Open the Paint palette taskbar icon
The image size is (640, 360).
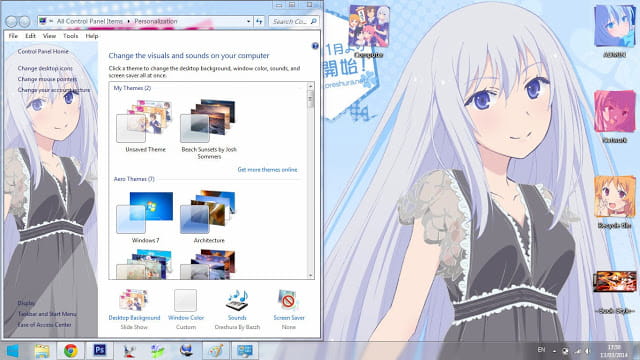pos(216,351)
